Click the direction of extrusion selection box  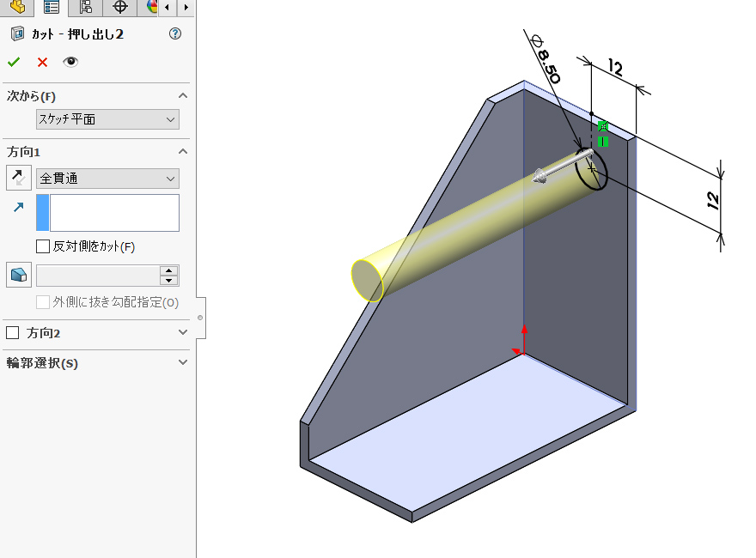point(114,213)
